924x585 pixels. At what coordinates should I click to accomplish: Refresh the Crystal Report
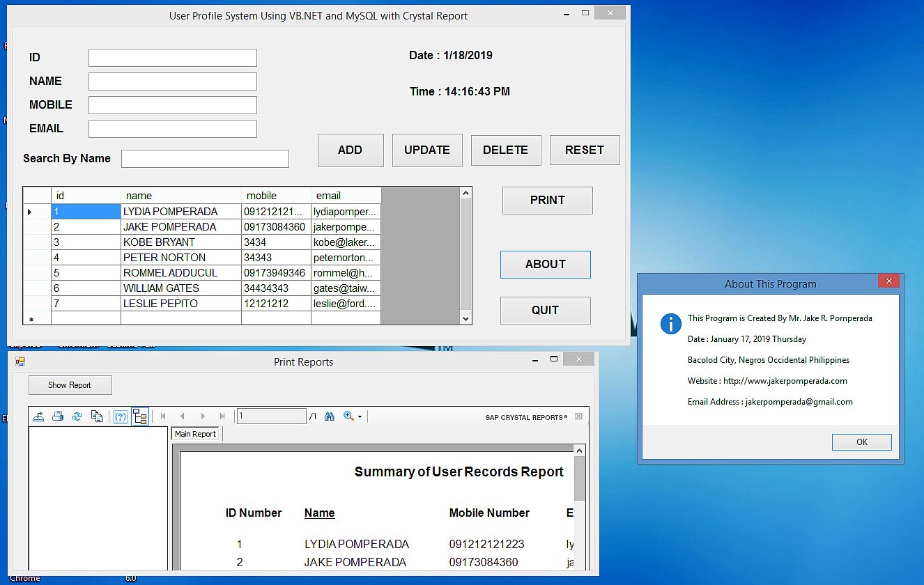point(77,416)
